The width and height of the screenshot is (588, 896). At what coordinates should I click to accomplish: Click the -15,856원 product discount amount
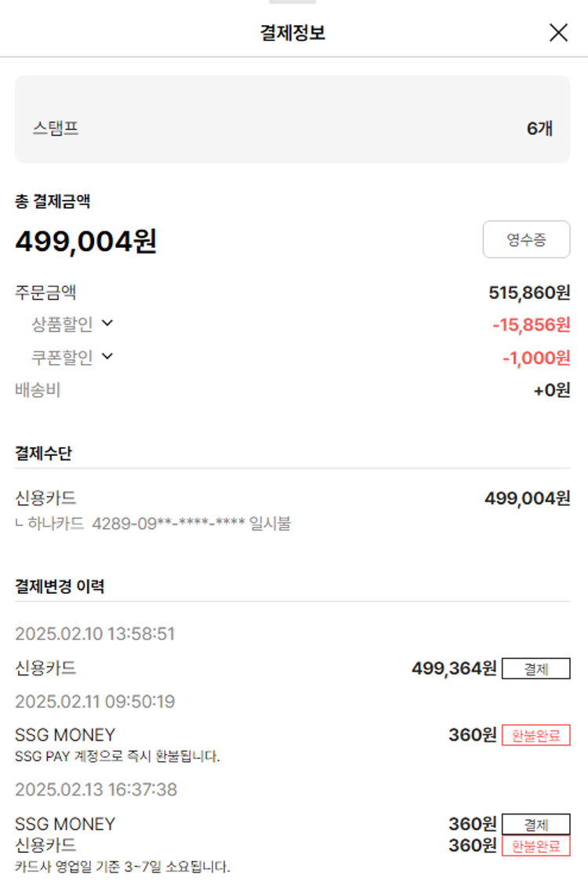[531, 324]
